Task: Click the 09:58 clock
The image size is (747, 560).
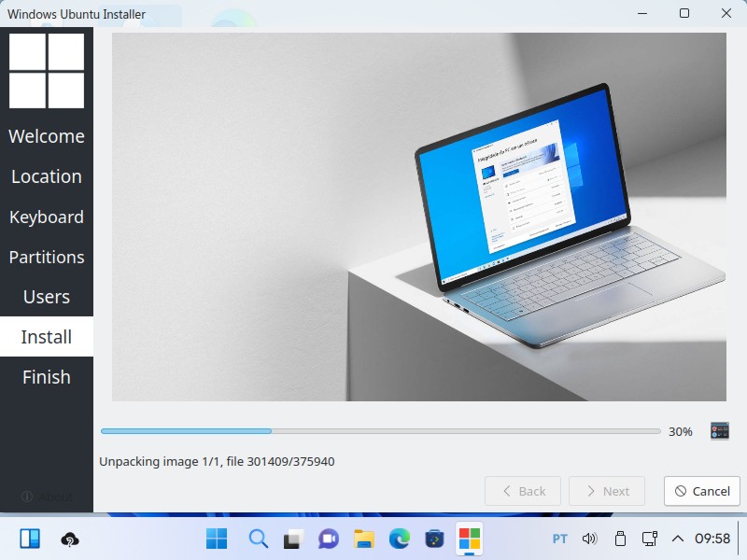Action: click(x=712, y=539)
